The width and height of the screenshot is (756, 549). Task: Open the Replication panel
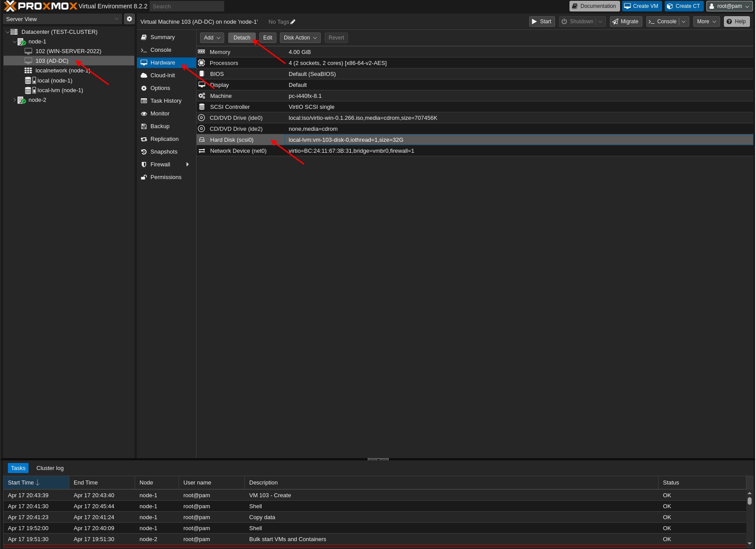(x=165, y=139)
